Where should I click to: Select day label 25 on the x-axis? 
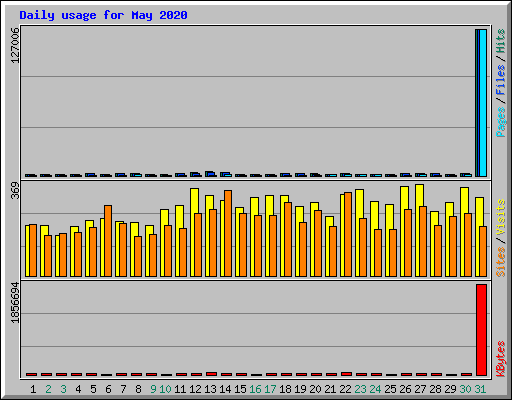point(390,389)
